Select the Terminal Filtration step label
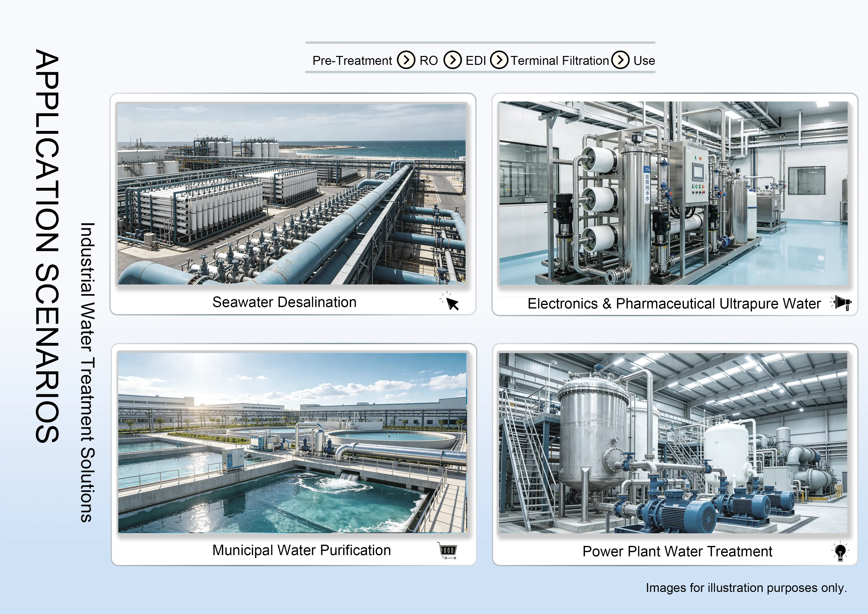868x614 pixels. click(x=560, y=60)
